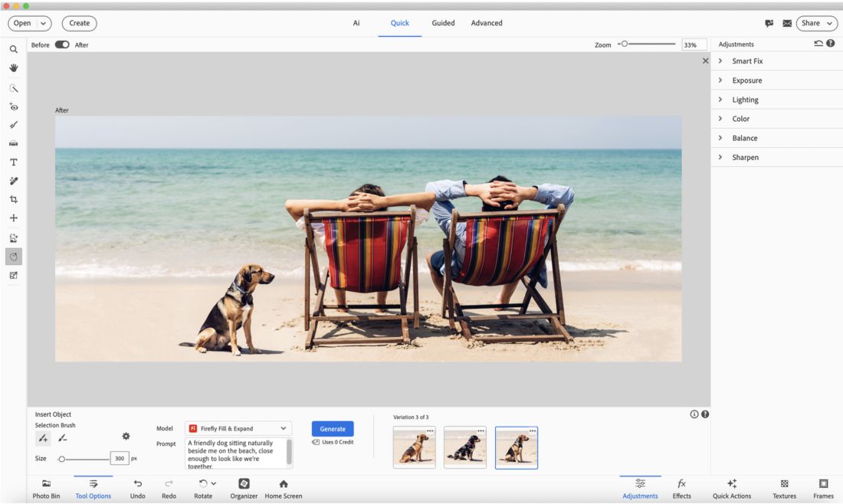The height and width of the screenshot is (504, 843).
Task: Click the prompt text box scrollbar
Action: (289, 452)
